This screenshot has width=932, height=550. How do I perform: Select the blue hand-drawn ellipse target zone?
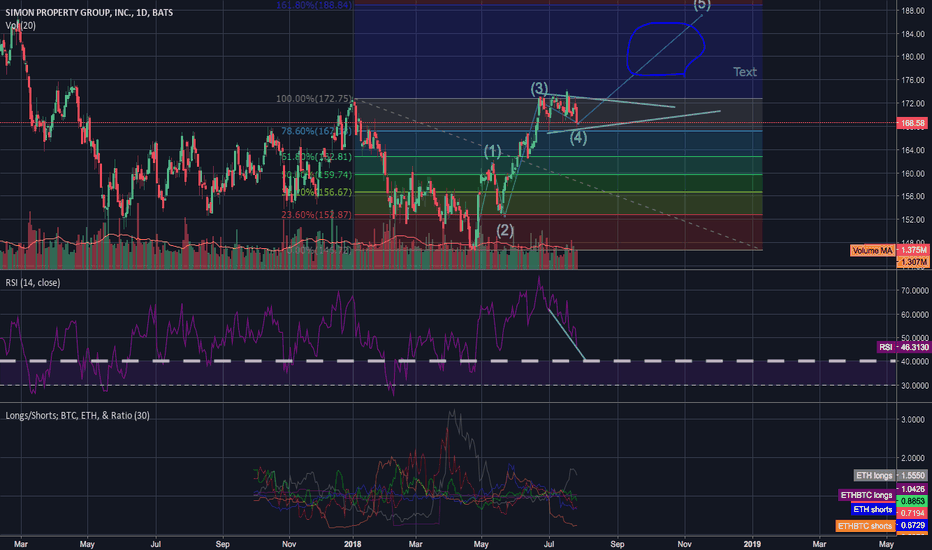[666, 49]
